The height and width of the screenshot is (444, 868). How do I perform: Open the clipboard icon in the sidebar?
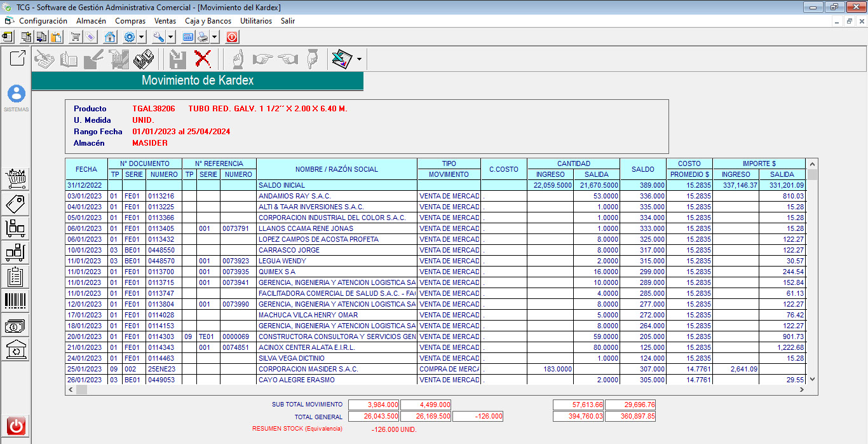click(15, 277)
